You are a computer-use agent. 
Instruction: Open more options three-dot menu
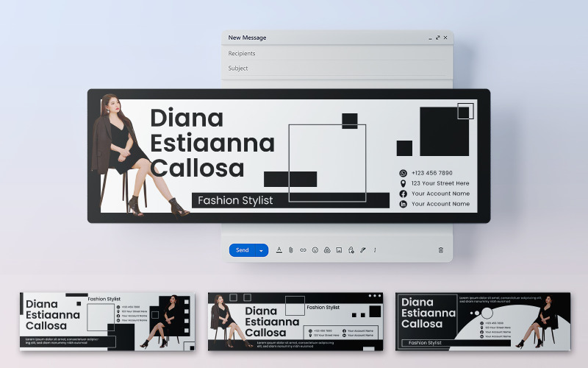click(375, 250)
